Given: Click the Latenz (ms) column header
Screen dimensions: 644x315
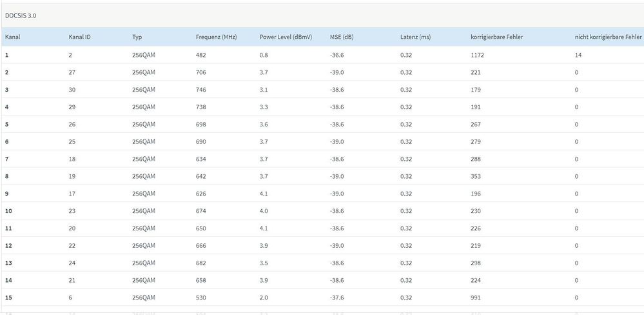Looking at the screenshot, I should click(415, 37).
